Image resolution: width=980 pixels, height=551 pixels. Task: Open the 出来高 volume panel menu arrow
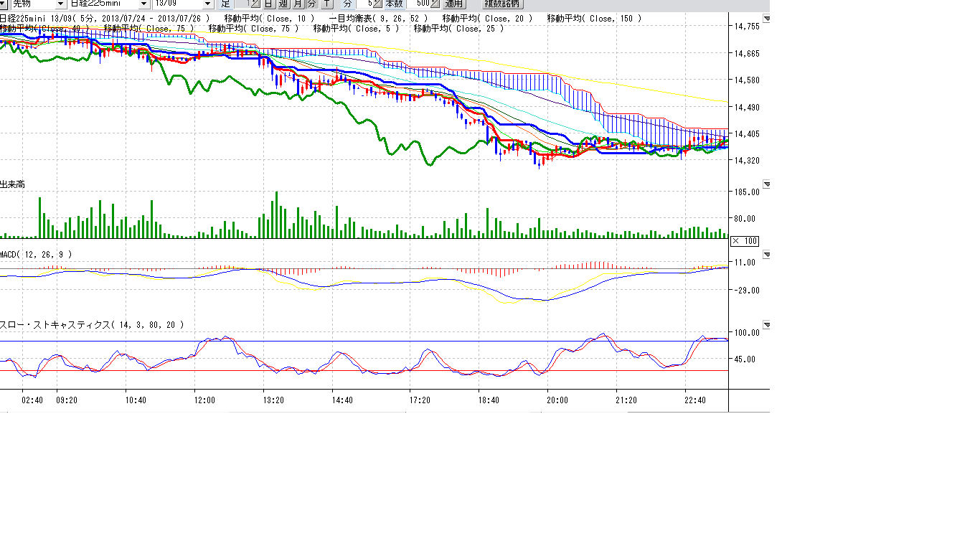coord(767,184)
